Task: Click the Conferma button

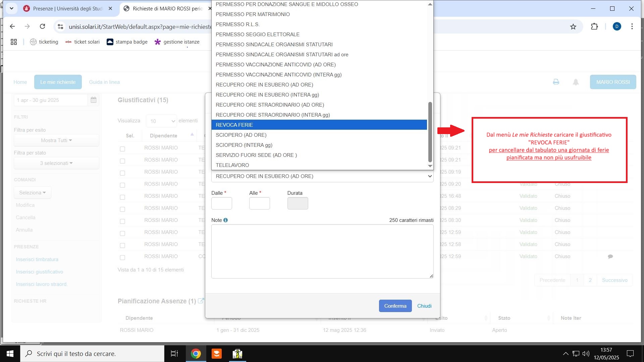Action: point(395,306)
